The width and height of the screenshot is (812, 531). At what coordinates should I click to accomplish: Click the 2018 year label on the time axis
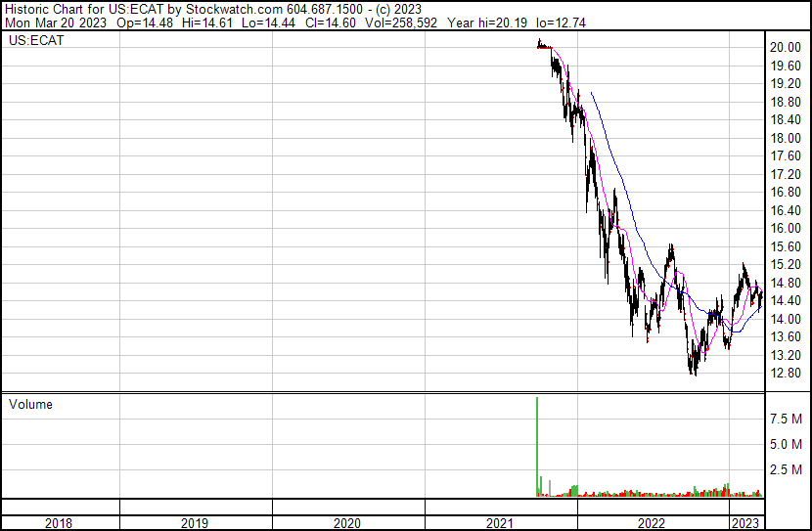[x=59, y=523]
